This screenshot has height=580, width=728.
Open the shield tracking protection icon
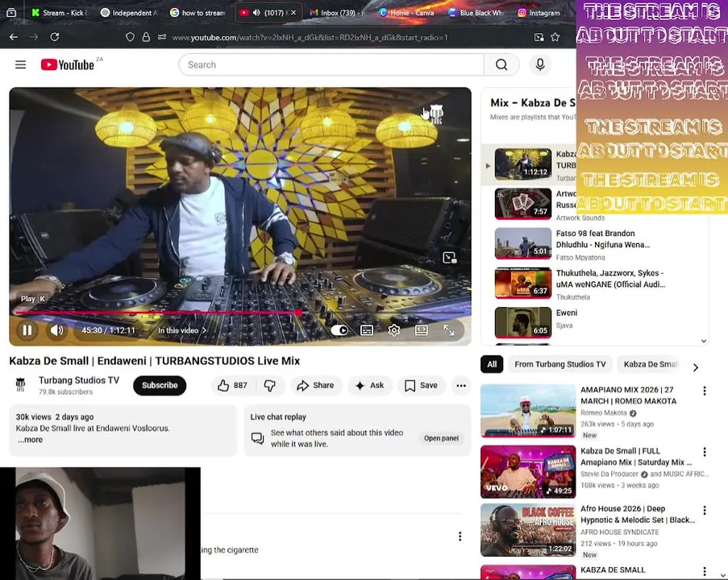tap(130, 37)
